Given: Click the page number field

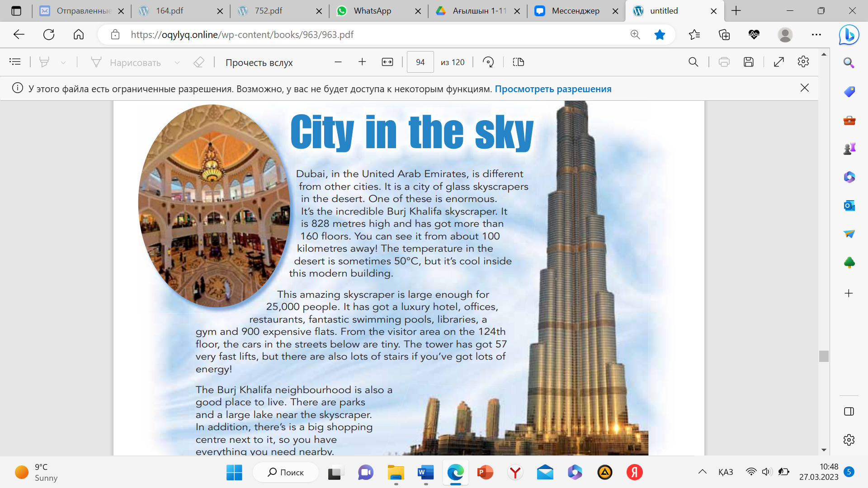Looking at the screenshot, I should coord(420,62).
